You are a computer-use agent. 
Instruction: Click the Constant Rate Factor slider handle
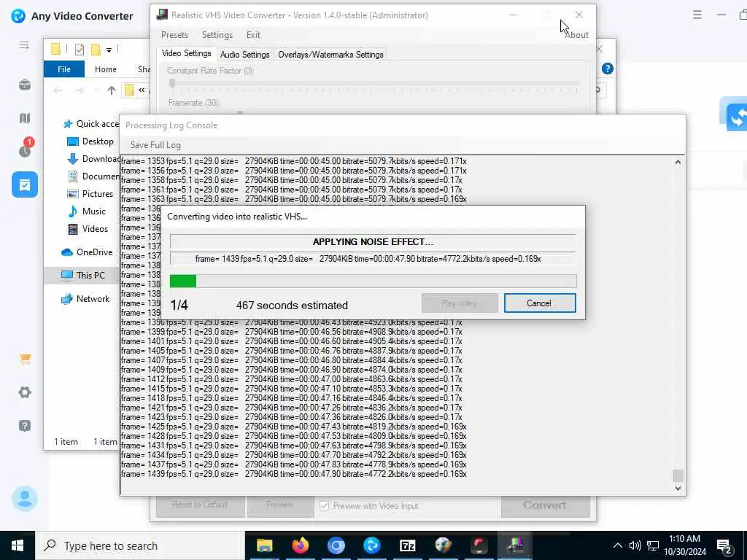pyautogui.click(x=172, y=84)
